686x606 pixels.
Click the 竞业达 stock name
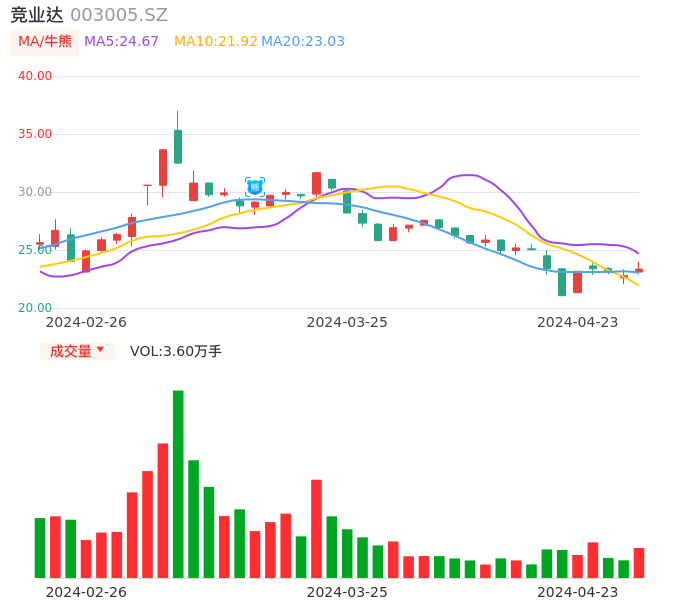(x=36, y=15)
